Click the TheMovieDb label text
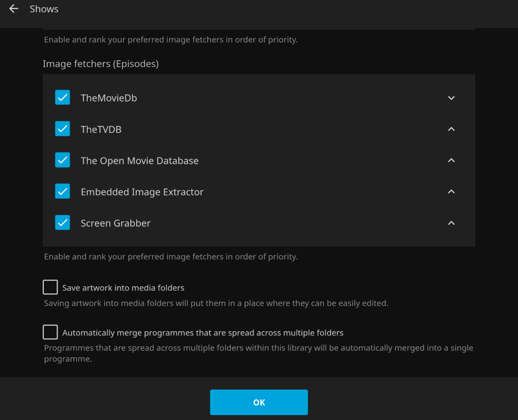This screenshot has width=518, height=420. tap(109, 98)
